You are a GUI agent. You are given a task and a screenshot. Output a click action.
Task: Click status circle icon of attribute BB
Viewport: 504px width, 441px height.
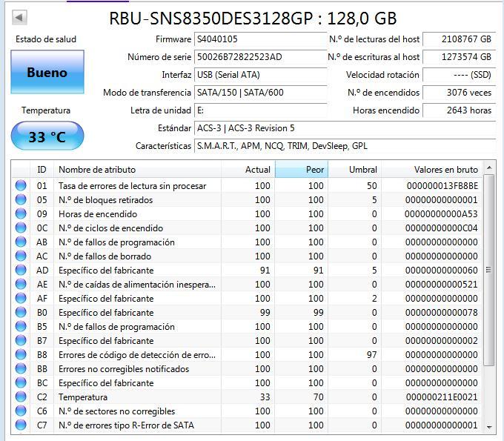coord(21,369)
